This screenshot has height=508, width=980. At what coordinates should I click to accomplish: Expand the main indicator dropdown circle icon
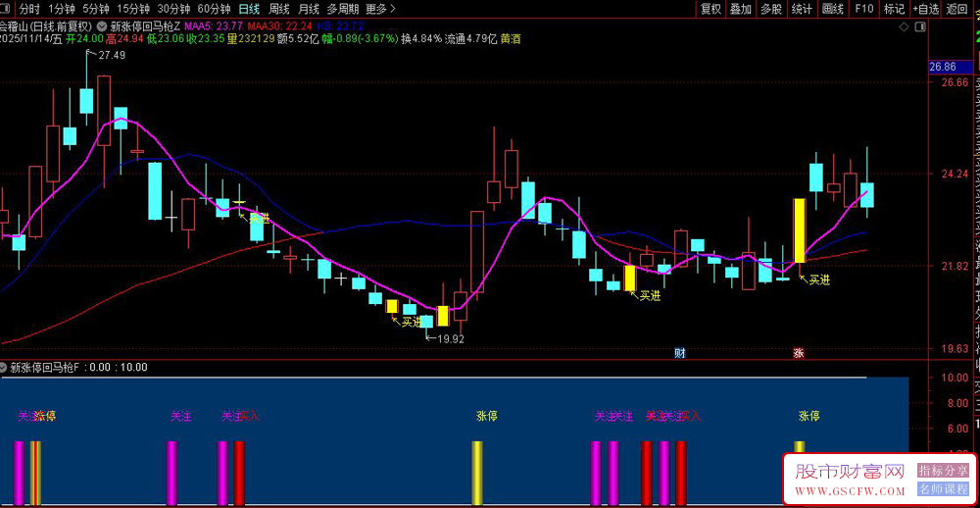[102, 25]
